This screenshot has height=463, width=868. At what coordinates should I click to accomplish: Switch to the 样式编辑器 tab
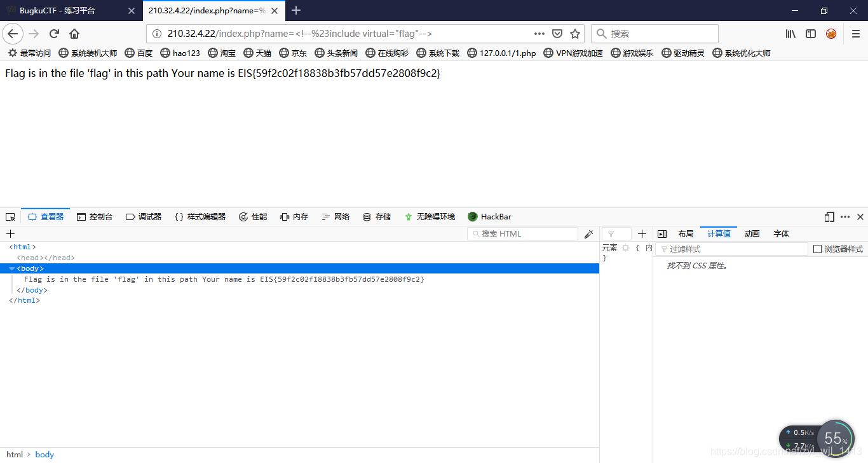[200, 217]
